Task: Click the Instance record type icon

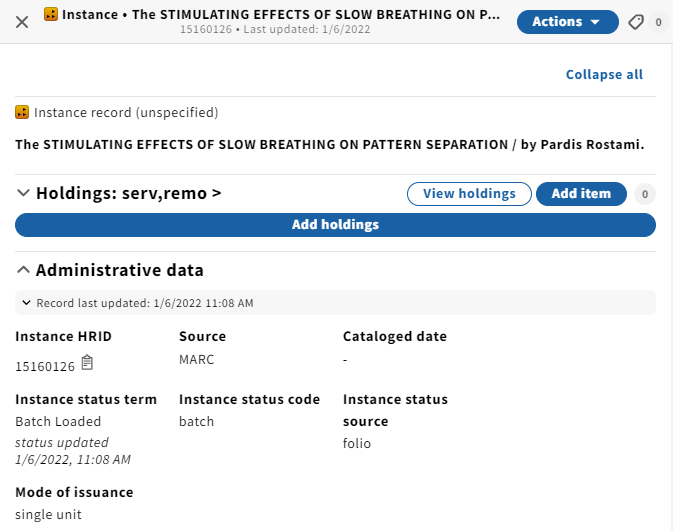Action: pos(22,112)
